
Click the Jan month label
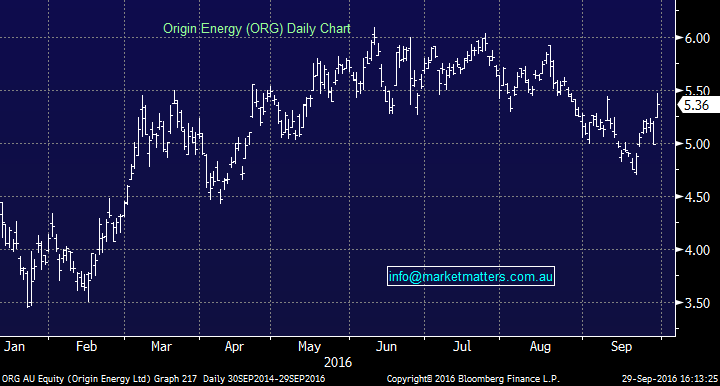[14, 346]
